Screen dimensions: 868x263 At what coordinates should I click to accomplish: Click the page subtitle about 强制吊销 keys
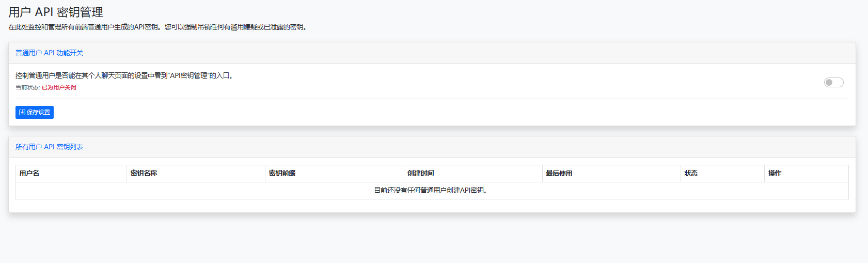(x=159, y=27)
